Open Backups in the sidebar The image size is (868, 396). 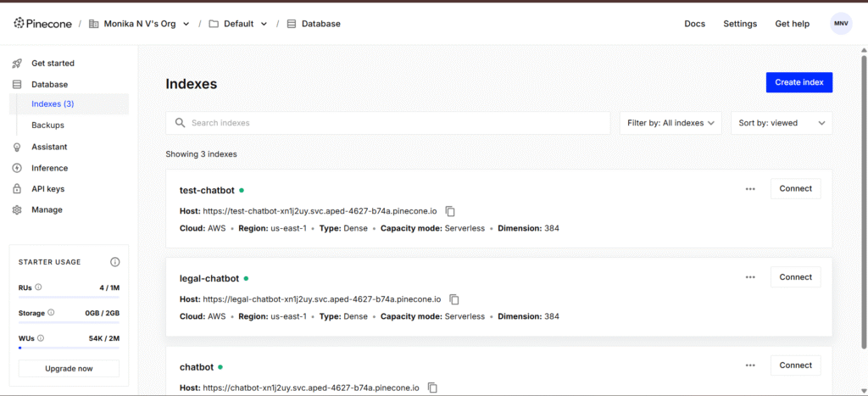point(47,125)
